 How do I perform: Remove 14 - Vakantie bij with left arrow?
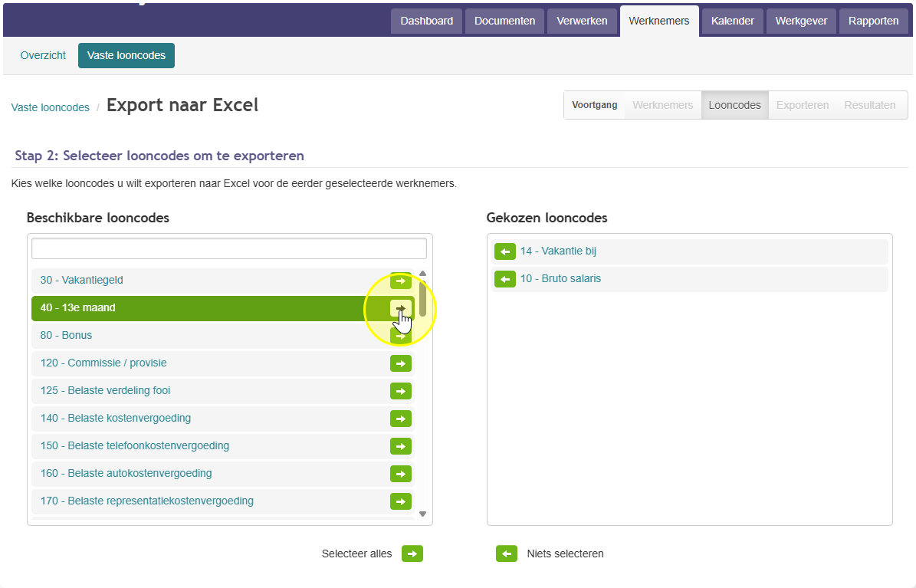click(x=504, y=251)
